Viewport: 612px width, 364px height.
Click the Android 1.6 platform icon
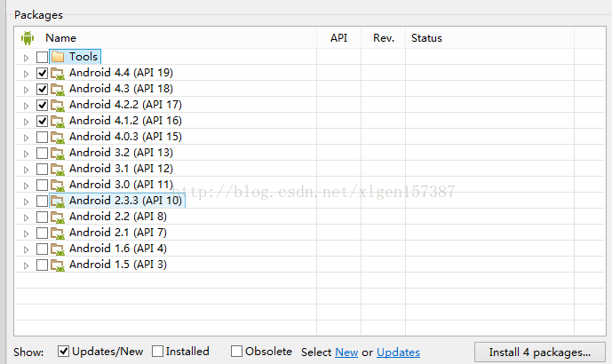[58, 249]
